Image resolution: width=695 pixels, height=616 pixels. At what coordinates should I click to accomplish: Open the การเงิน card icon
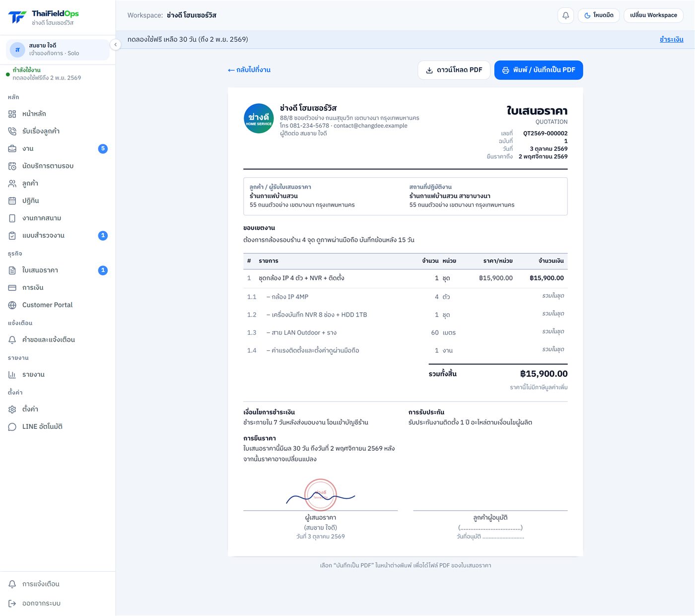click(12, 287)
